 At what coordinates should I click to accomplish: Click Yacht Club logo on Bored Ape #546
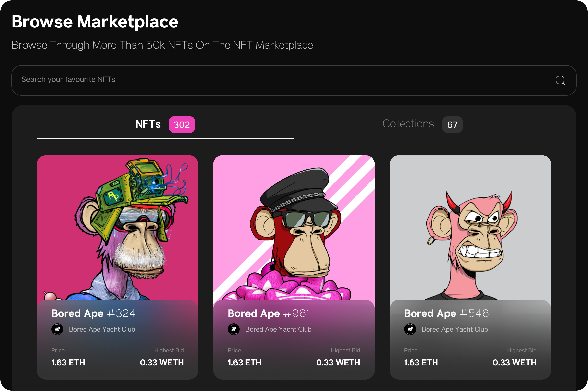pos(410,329)
